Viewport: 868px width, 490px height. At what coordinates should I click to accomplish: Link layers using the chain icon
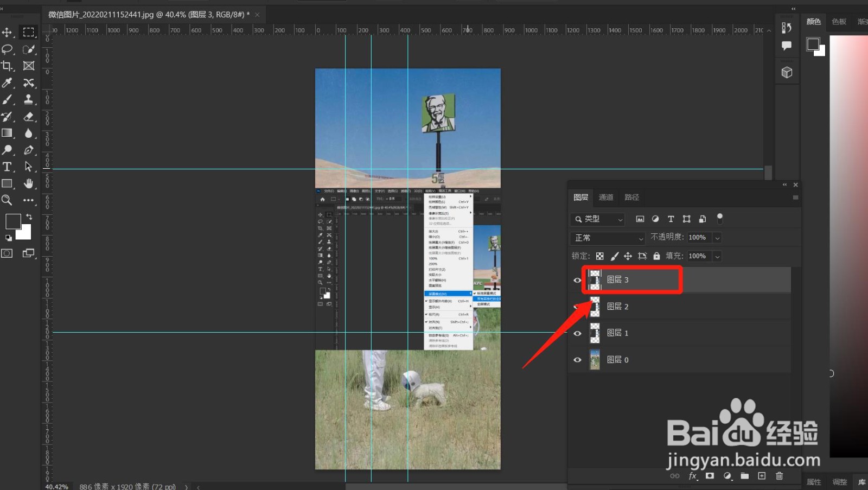coord(675,476)
